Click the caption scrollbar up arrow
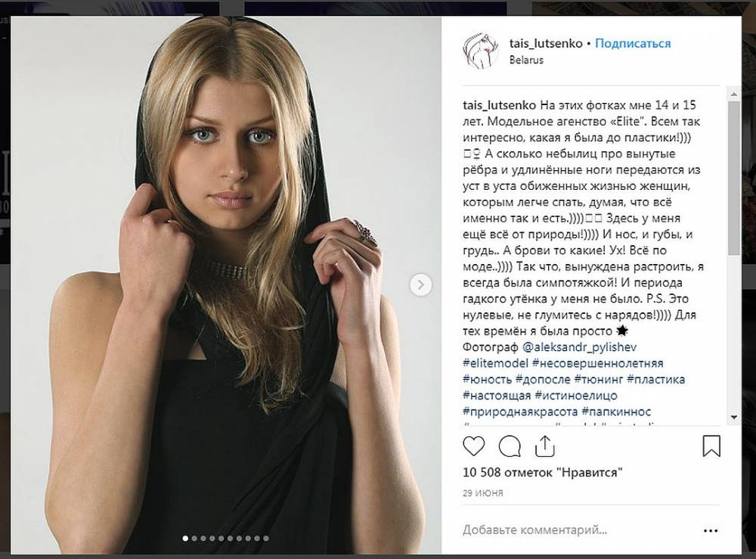 point(734,94)
